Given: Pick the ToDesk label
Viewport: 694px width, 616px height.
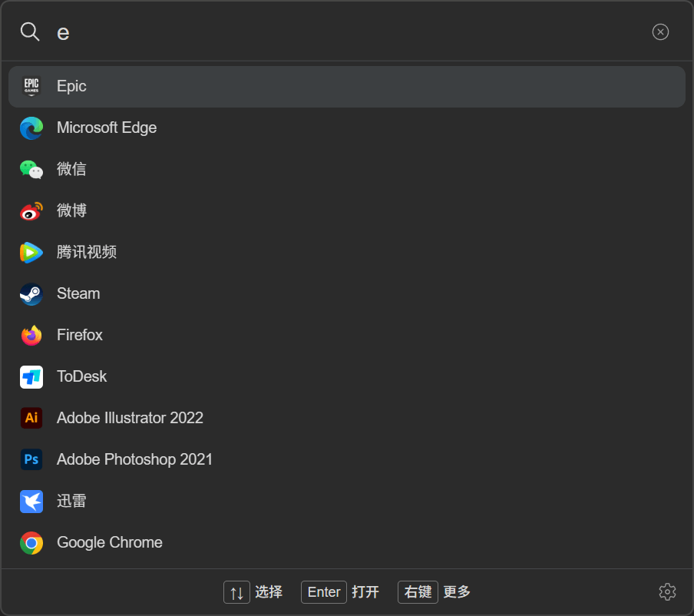Looking at the screenshot, I should 82,377.
